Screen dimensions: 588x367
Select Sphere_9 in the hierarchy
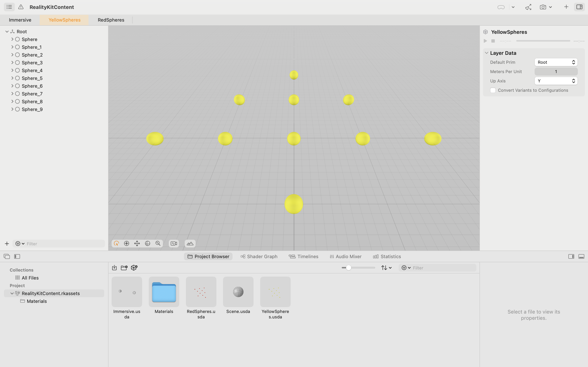[x=32, y=109]
